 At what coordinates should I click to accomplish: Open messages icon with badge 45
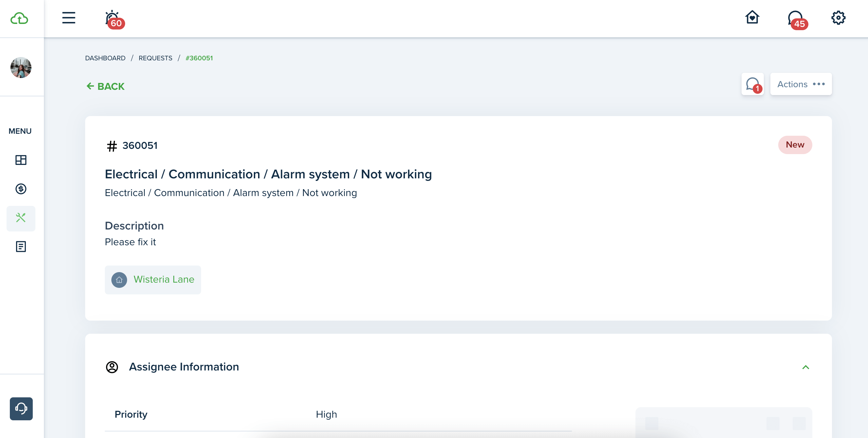797,20
